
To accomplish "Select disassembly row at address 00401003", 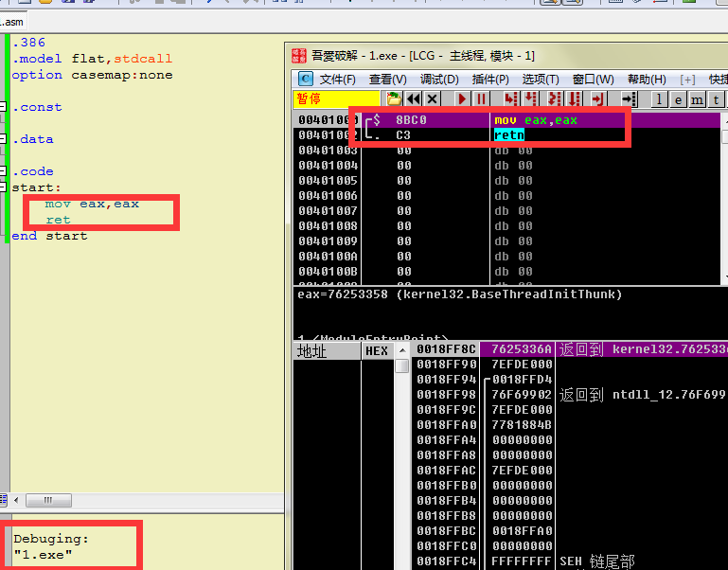I will click(x=508, y=151).
